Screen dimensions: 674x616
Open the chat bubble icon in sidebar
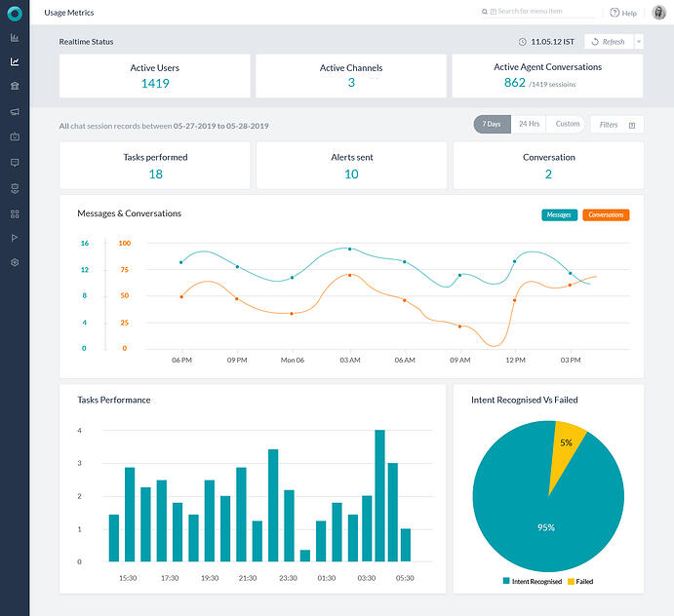coord(15,163)
